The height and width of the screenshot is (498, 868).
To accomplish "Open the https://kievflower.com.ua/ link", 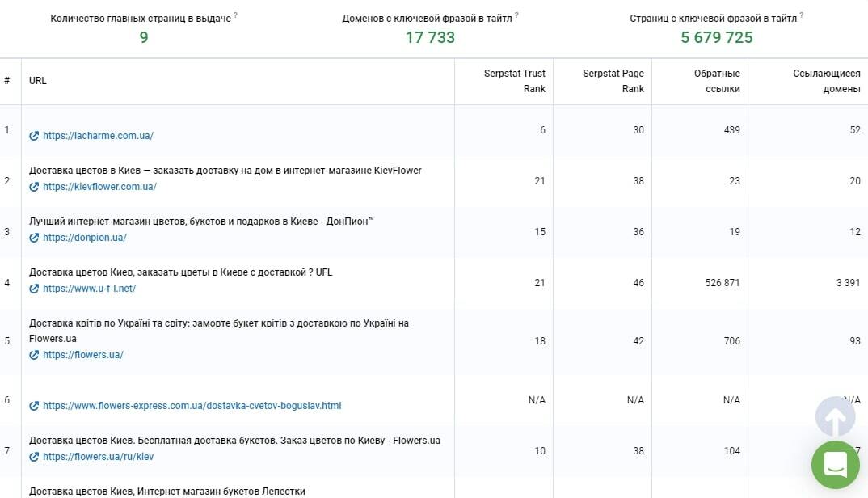I will 99,187.
